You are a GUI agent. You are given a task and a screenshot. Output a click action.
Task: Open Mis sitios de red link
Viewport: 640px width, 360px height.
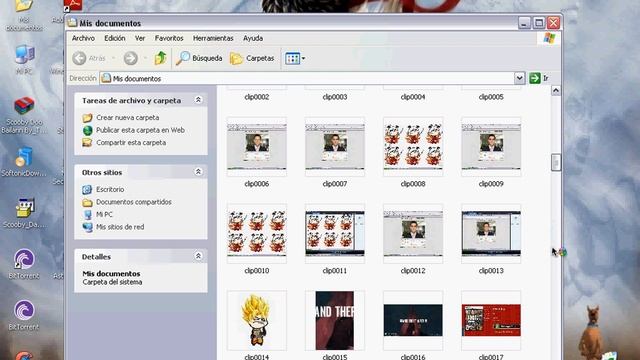tap(120, 227)
